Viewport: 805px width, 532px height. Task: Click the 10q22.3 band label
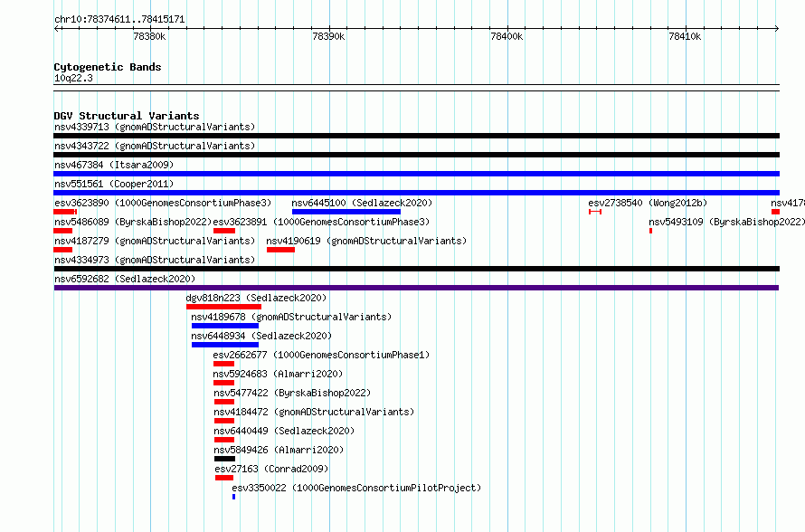point(73,78)
